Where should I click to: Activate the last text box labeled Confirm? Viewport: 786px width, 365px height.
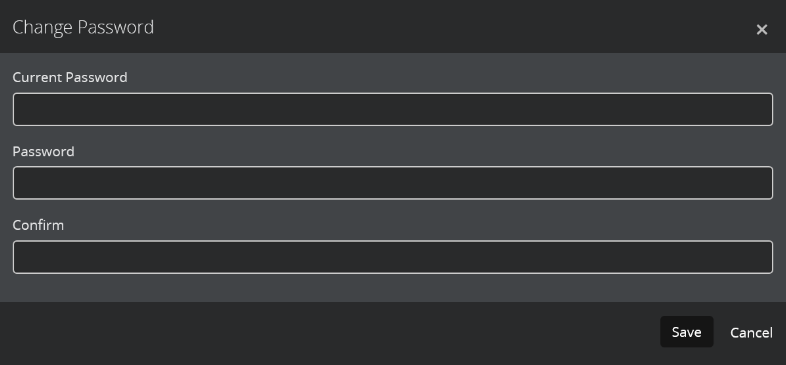pos(392,257)
